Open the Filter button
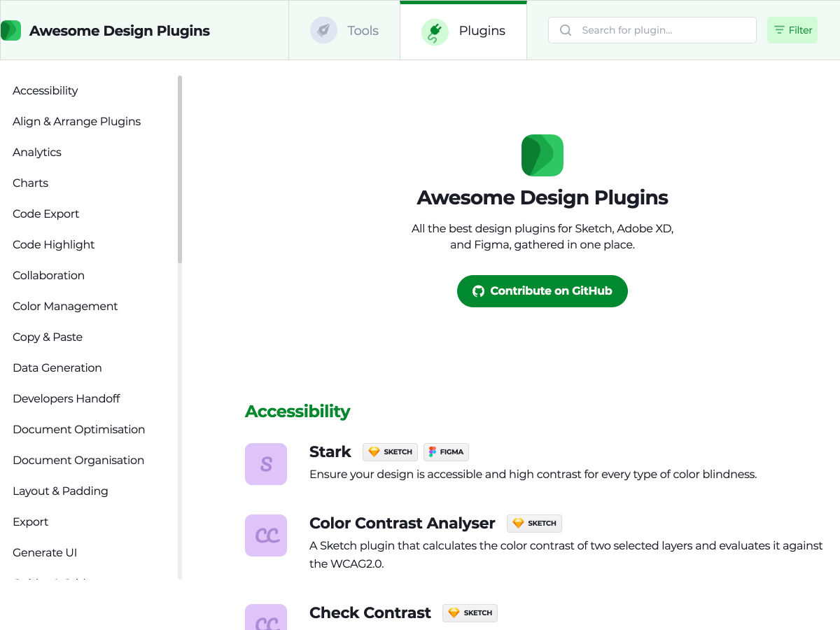This screenshot has width=840, height=630. coord(792,30)
